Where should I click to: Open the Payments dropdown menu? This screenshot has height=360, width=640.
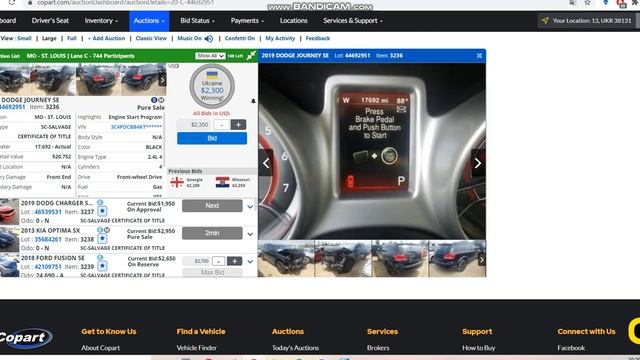247,21
